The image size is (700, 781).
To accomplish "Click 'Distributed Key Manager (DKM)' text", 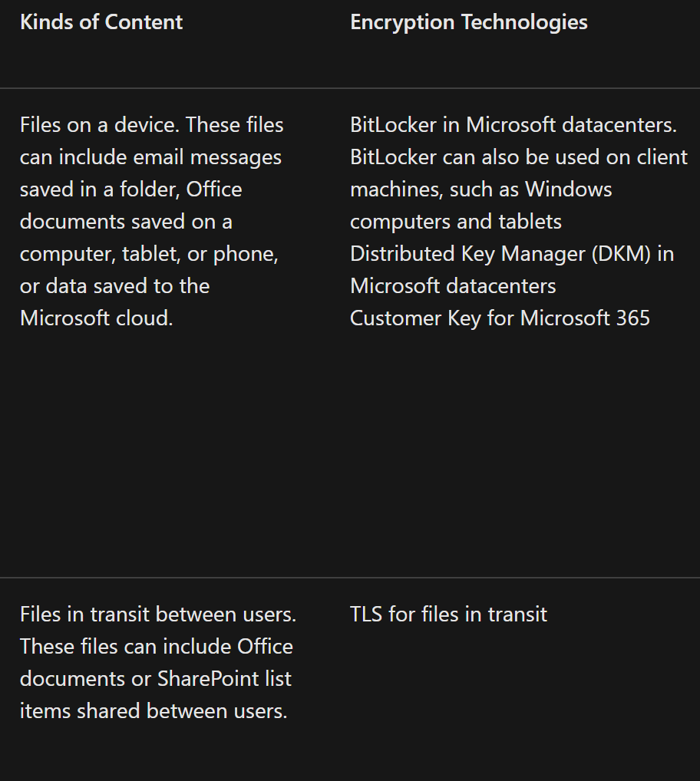I will 500,253.
